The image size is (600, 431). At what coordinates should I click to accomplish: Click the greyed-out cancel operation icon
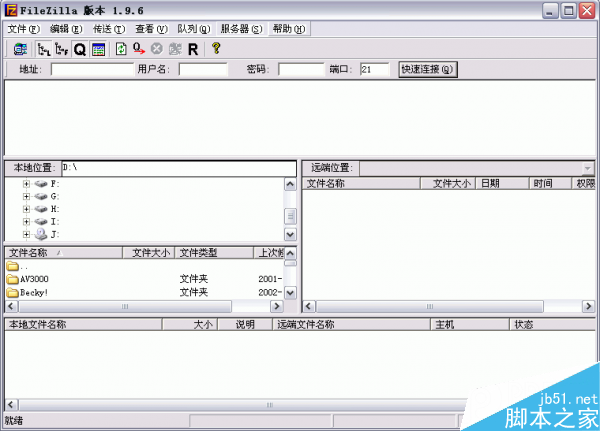click(157, 49)
